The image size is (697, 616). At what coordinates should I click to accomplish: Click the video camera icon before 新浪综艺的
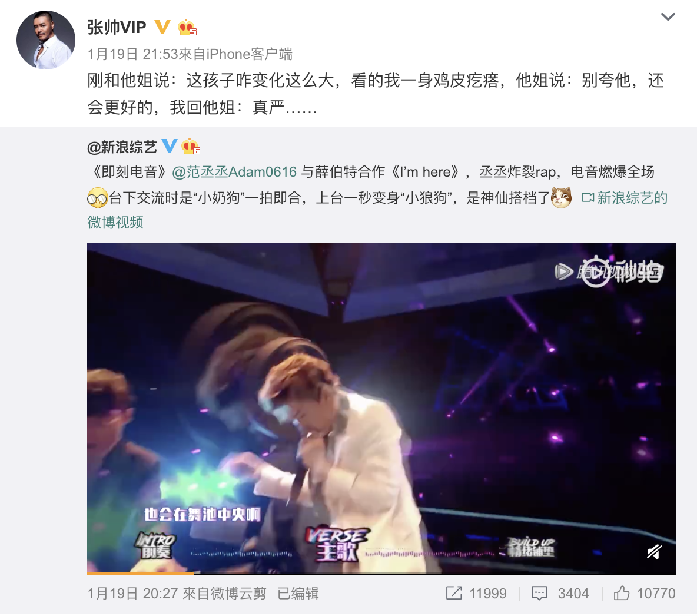point(588,197)
